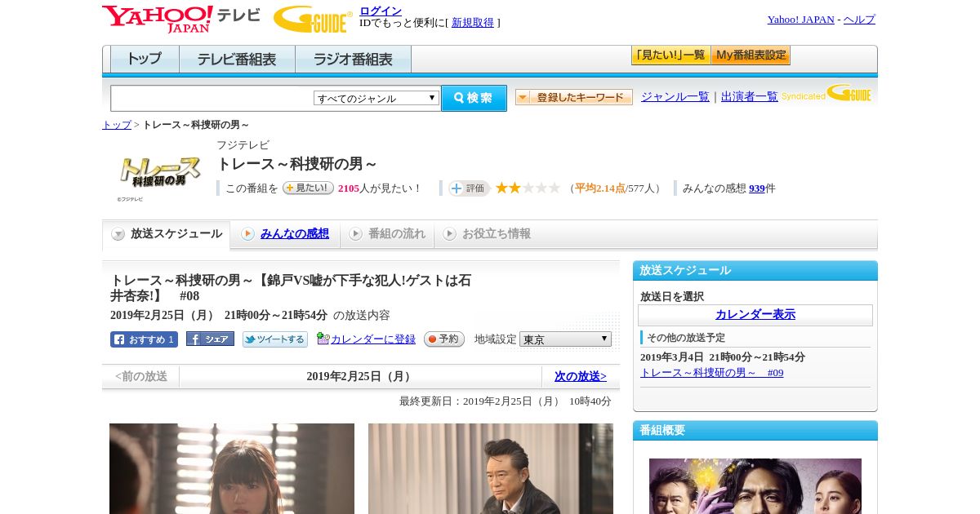Open the 新規取得 registration link
980x514 pixels.
click(x=473, y=23)
